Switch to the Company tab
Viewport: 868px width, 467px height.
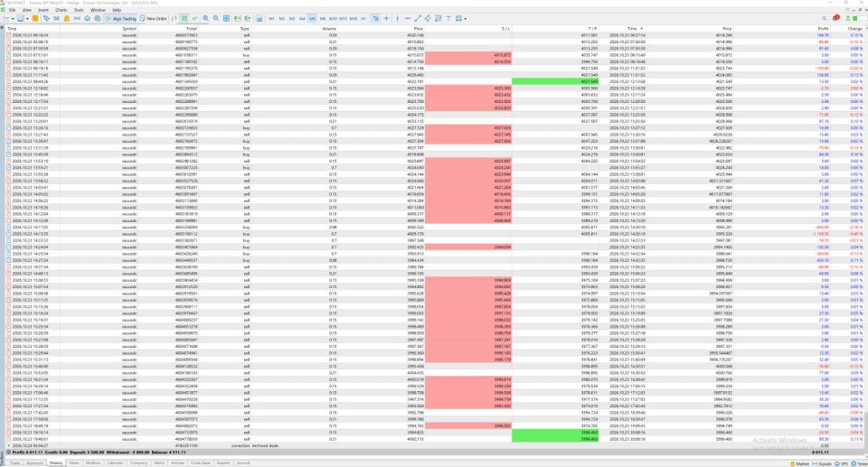tap(139, 462)
